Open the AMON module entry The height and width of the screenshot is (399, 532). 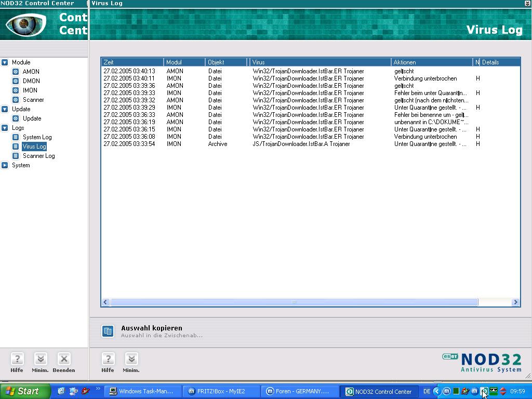point(31,72)
